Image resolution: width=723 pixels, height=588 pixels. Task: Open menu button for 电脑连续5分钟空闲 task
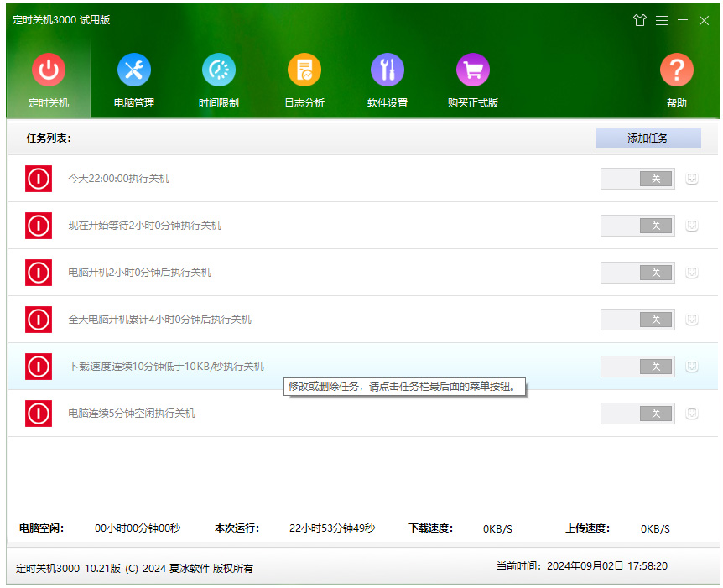(x=692, y=414)
